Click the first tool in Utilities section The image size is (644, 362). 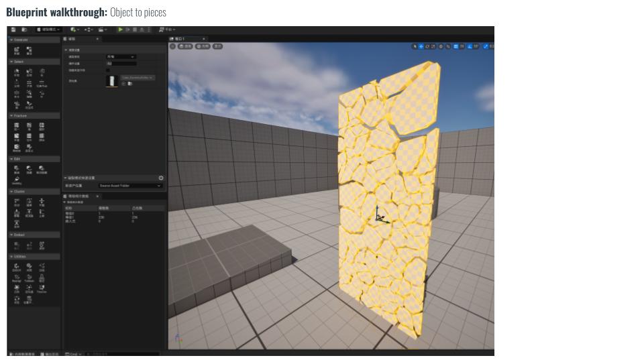(x=17, y=267)
